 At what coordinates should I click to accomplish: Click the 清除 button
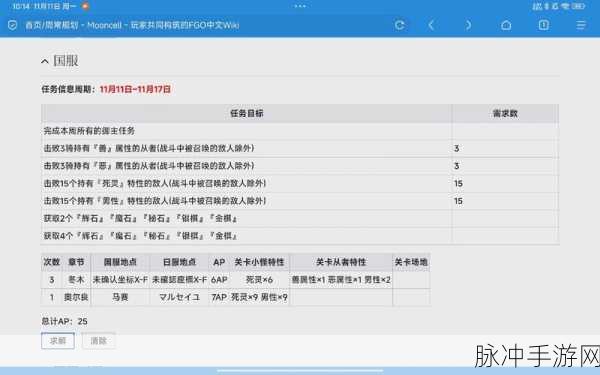pos(98,341)
